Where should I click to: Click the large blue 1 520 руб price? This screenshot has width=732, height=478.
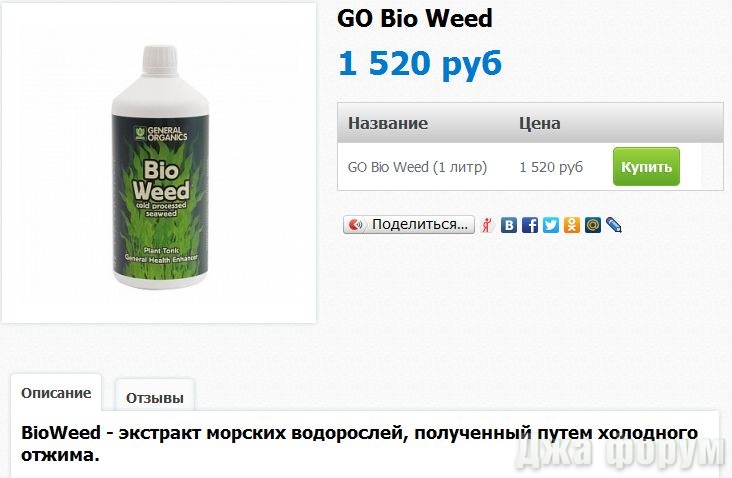[x=420, y=64]
